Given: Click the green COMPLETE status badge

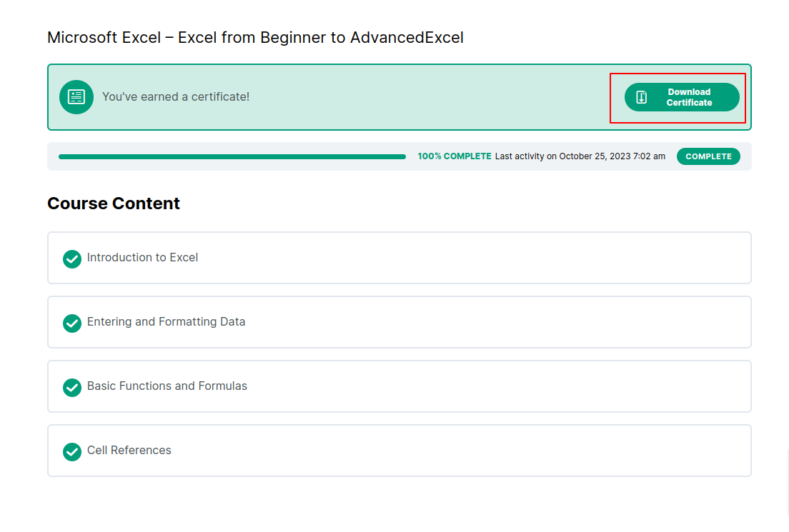Looking at the screenshot, I should coord(708,156).
